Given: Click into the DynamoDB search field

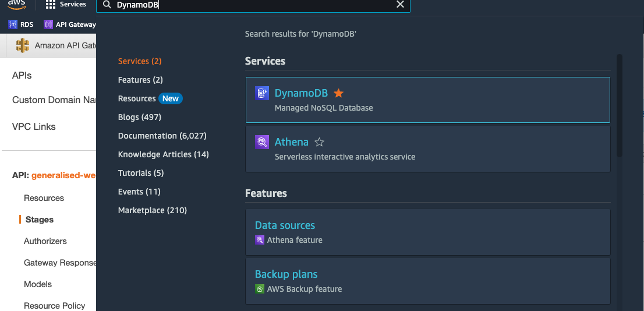Looking at the screenshot, I should pyautogui.click(x=250, y=5).
